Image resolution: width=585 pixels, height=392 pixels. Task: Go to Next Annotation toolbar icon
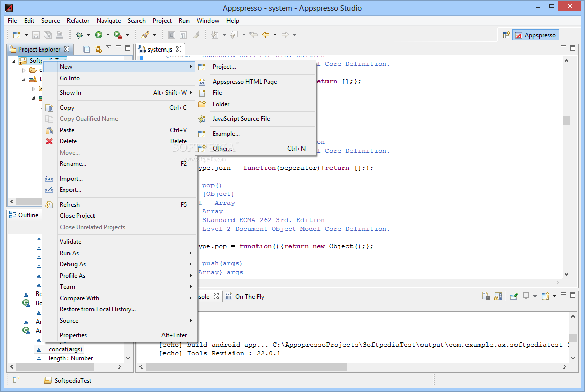point(215,35)
